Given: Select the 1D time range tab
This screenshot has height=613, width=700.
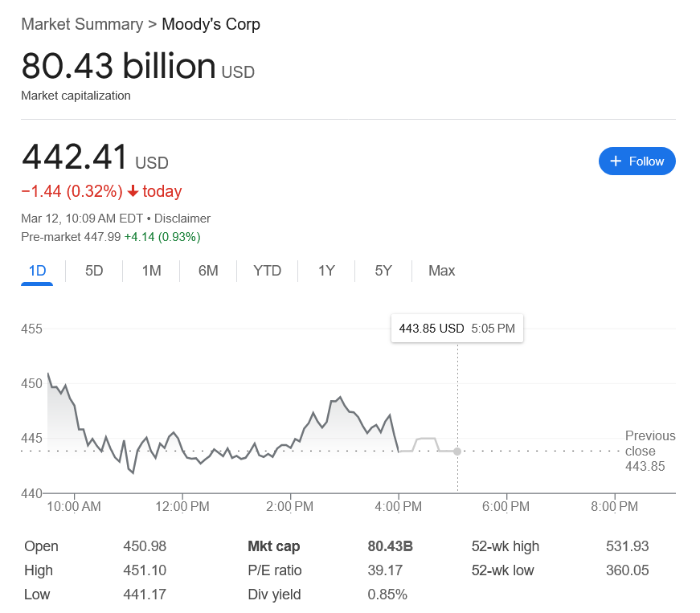Looking at the screenshot, I should [x=37, y=271].
